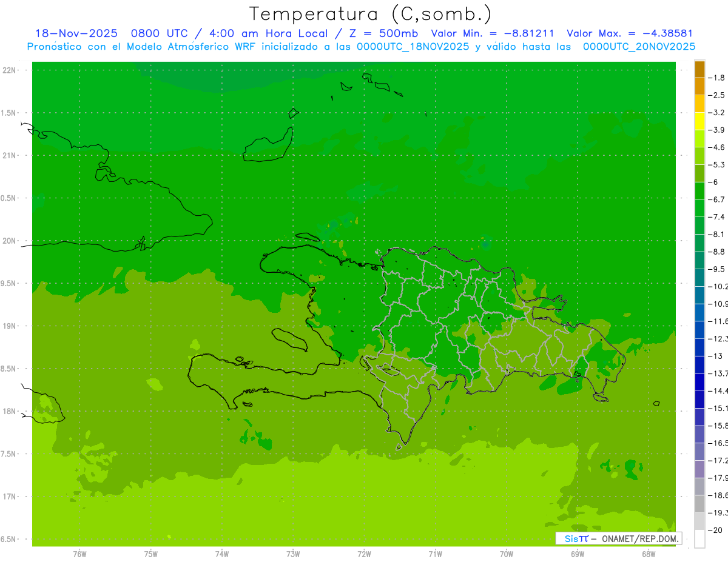
Task: Pick the white swatch below -20
Action: click(699, 539)
